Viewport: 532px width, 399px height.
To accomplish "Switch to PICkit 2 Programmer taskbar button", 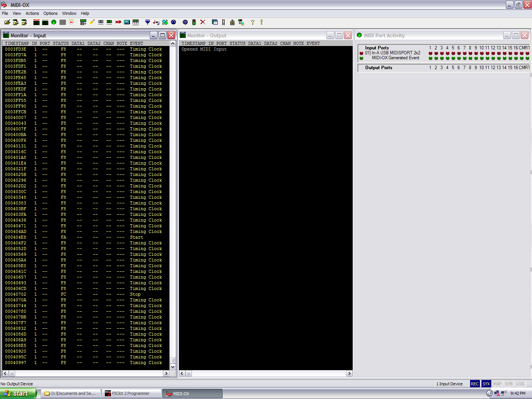I will (131, 393).
